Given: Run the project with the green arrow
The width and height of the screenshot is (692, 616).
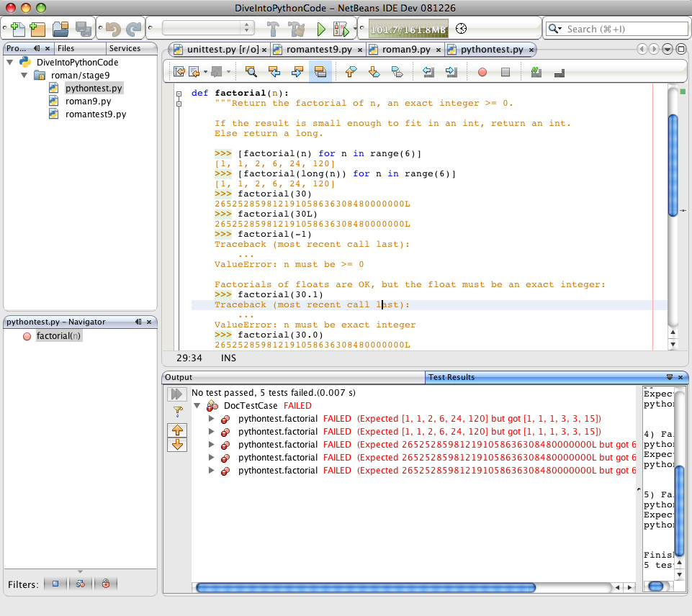Looking at the screenshot, I should tap(321, 29).
